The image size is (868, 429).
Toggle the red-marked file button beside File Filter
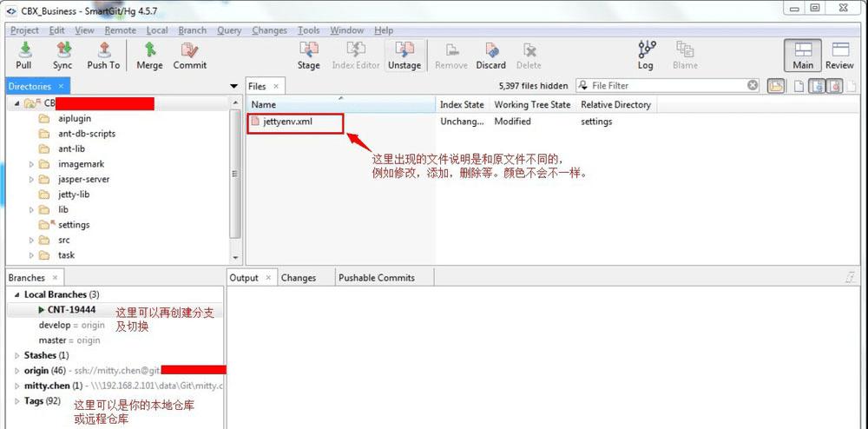click(x=834, y=86)
